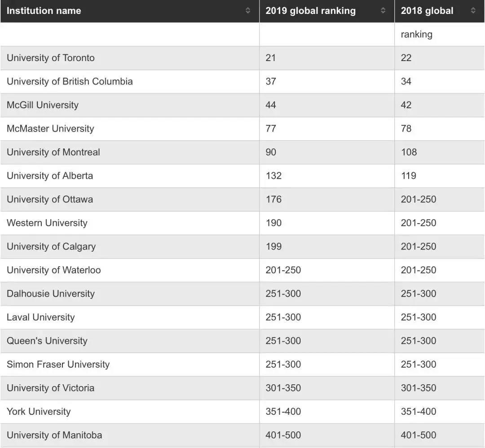The image size is (485, 448).
Task: Select University of British Columbia row name
Action: point(70,81)
